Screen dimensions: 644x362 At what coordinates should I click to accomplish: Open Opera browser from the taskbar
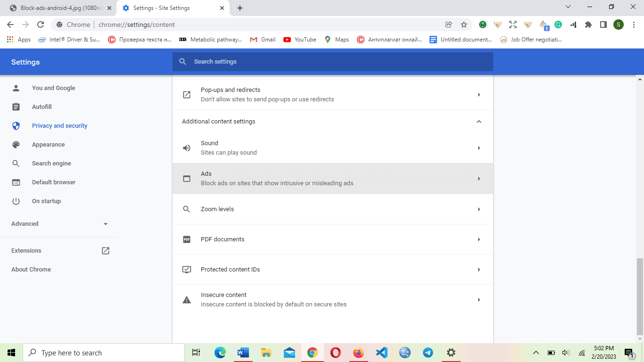(336, 353)
